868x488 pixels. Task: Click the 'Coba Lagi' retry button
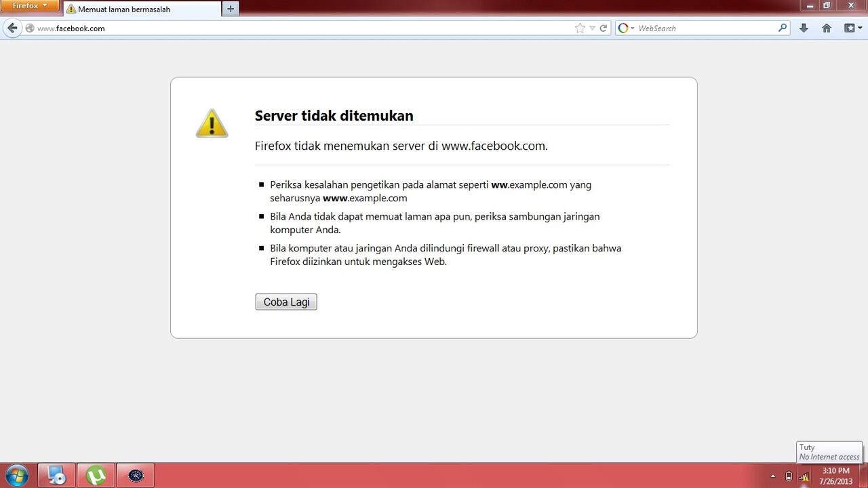pos(286,302)
